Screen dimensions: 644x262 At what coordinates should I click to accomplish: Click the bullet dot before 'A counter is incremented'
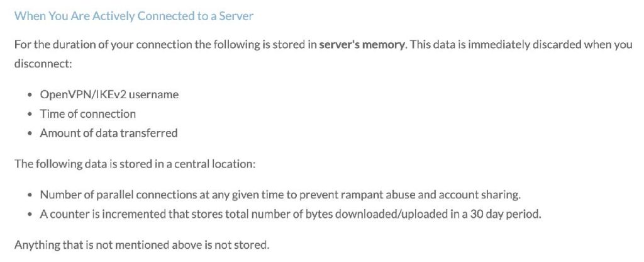tap(30, 215)
